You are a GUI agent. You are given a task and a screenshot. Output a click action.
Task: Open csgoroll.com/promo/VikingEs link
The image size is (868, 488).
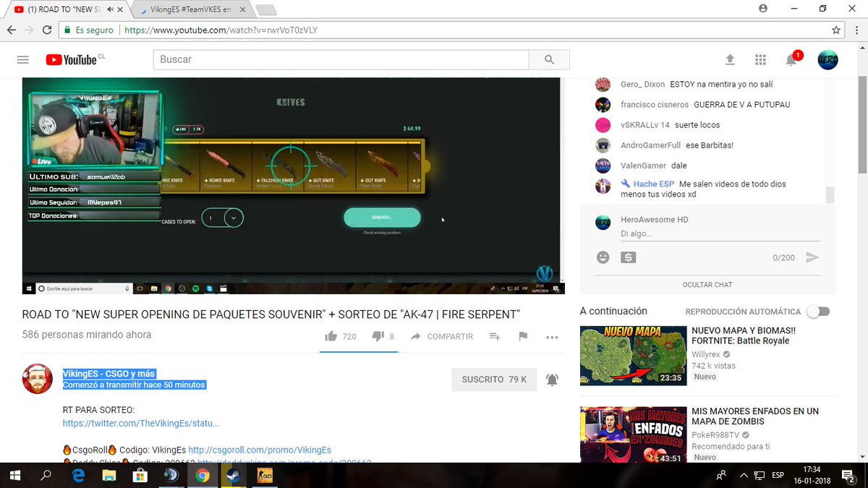pos(260,450)
